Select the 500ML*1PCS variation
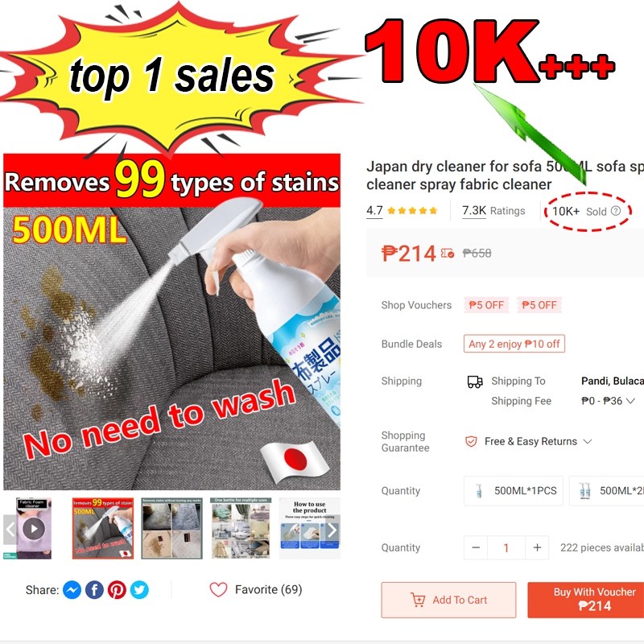 click(514, 491)
